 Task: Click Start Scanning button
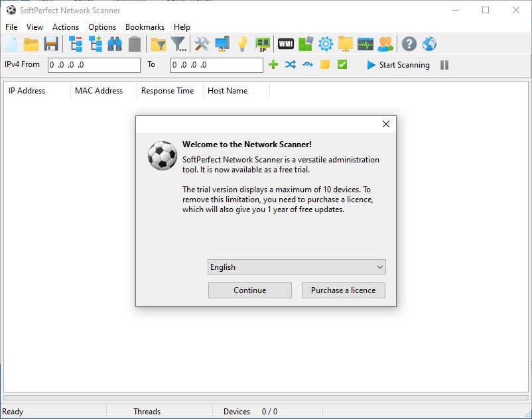(398, 65)
